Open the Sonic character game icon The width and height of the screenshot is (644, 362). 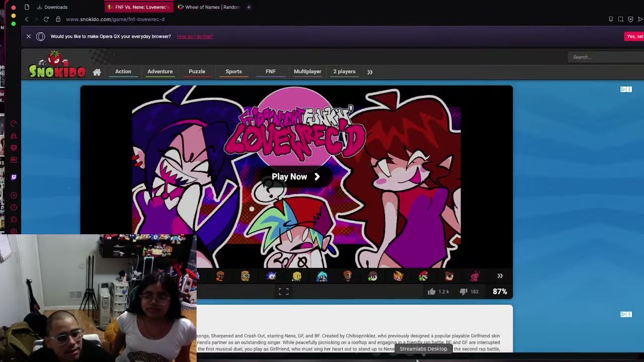(271, 276)
